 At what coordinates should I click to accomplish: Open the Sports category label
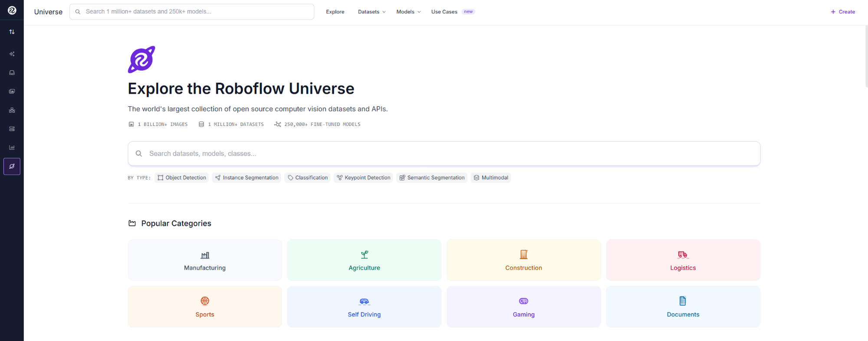click(x=205, y=315)
